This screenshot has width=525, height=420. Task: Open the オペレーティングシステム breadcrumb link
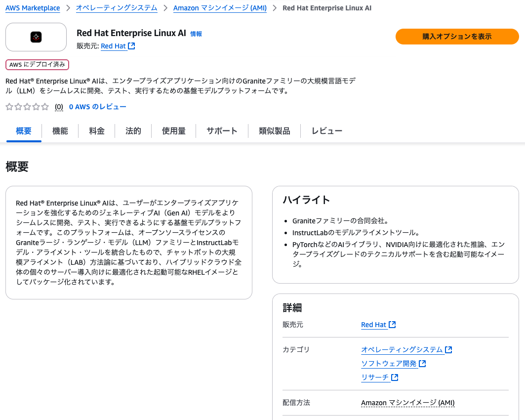(x=117, y=8)
